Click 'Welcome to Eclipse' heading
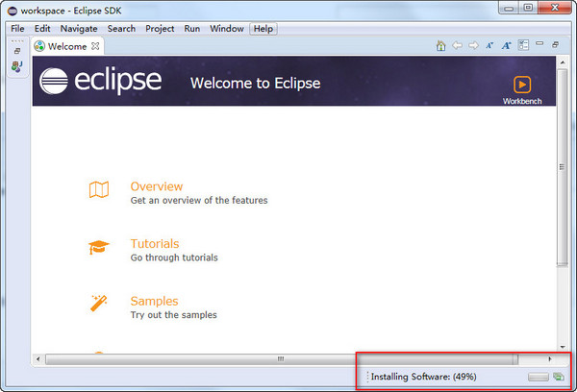Screen dimensions: 577x392 point(256,83)
